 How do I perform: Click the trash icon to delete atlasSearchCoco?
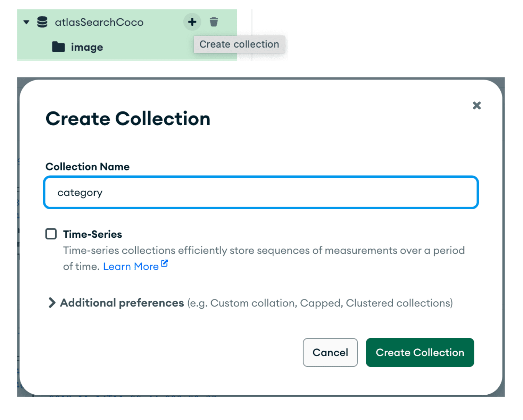(x=214, y=22)
